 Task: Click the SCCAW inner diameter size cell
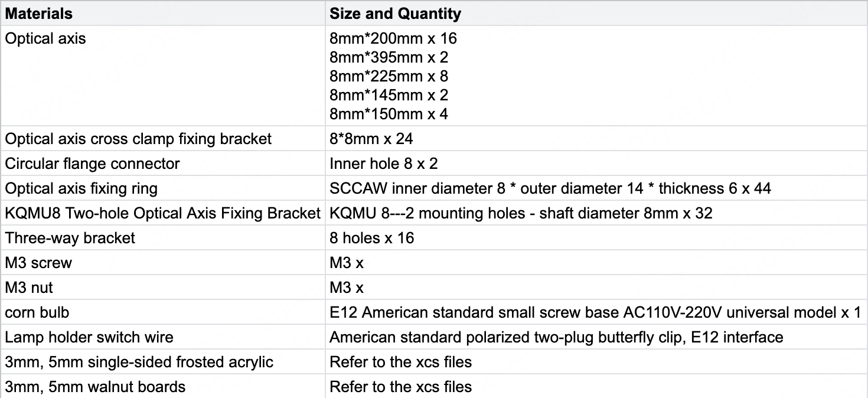pyautogui.click(x=550, y=189)
